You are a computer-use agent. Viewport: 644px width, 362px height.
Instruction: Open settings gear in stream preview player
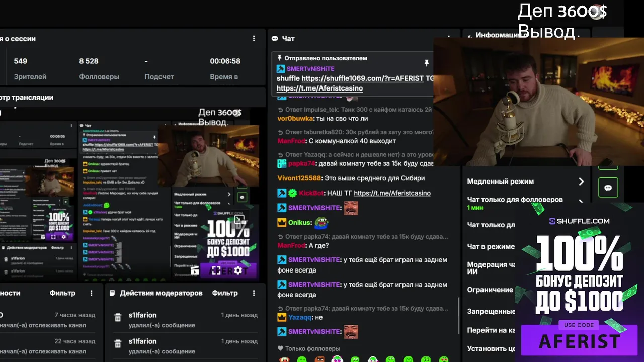238,270
